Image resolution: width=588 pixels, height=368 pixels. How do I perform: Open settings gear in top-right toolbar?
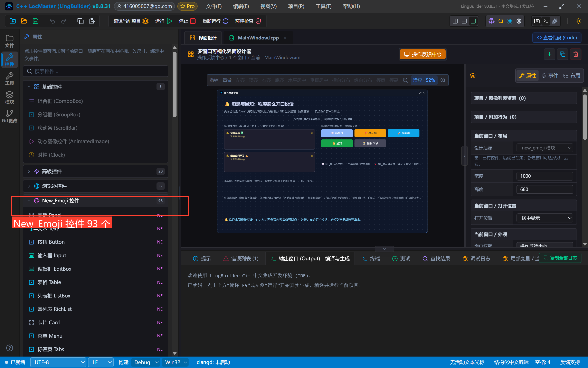tap(519, 21)
